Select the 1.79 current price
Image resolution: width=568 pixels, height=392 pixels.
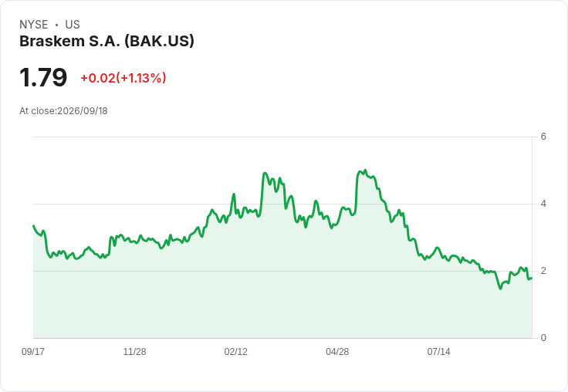click(43, 77)
